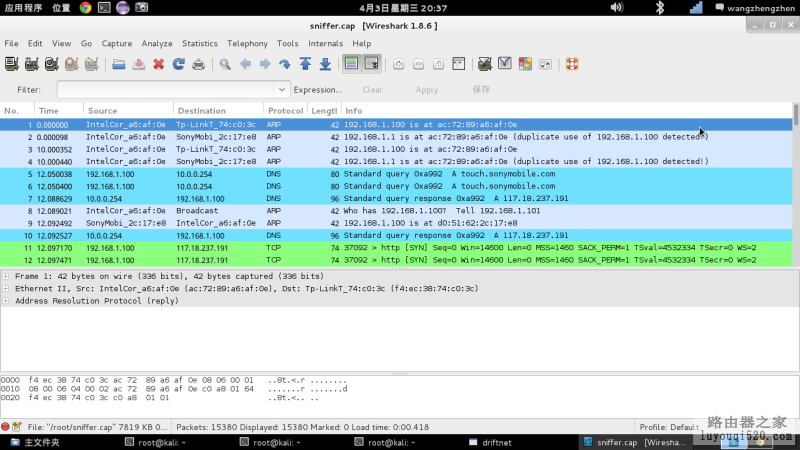Sort by the Source column header
This screenshot has width=800, height=450.
click(129, 111)
